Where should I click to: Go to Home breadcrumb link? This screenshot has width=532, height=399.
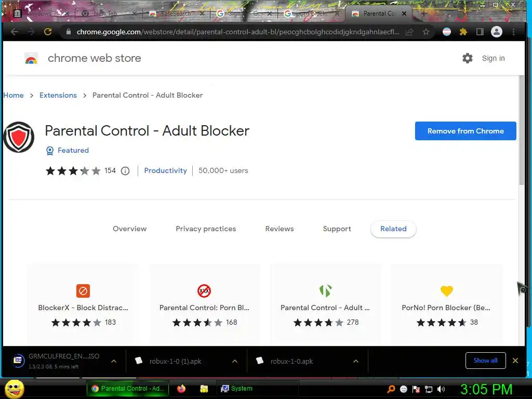click(x=14, y=96)
